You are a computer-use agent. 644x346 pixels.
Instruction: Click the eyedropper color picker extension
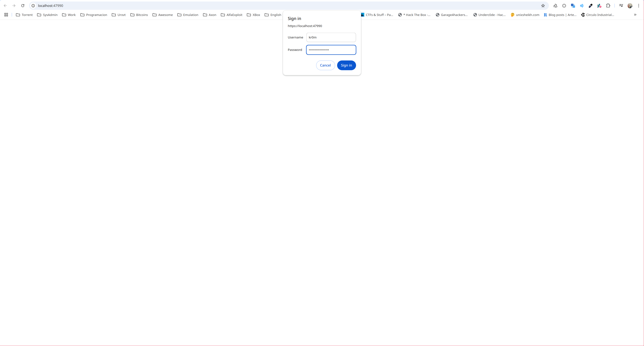tap(590, 6)
